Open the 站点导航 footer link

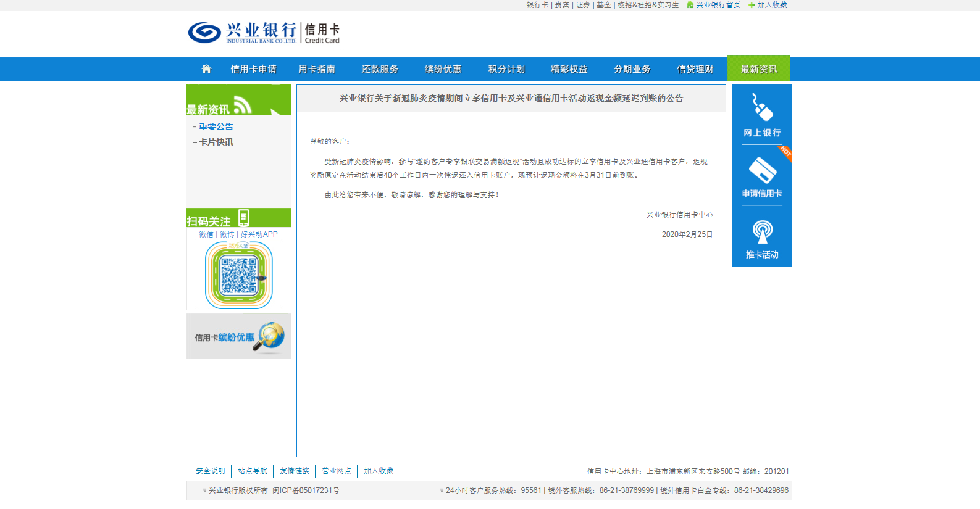253,471
